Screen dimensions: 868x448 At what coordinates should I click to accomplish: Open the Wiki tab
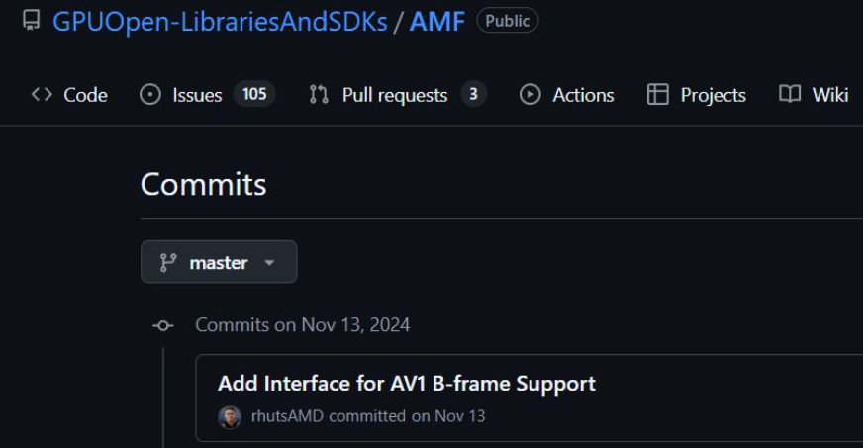pyautogui.click(x=814, y=95)
